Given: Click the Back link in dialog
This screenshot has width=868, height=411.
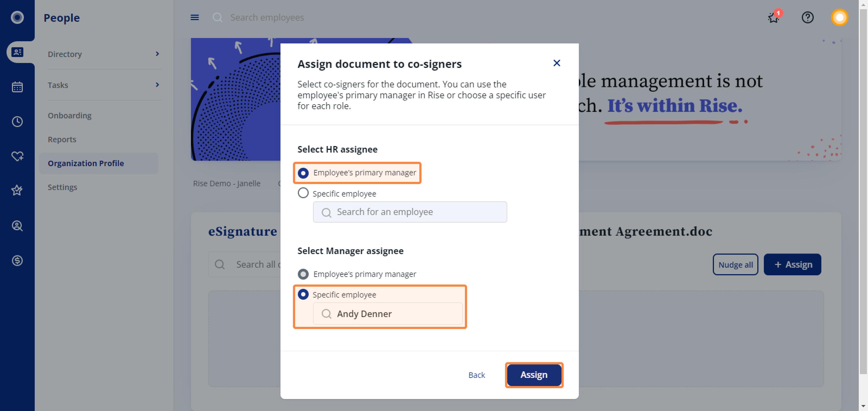Looking at the screenshot, I should click(x=477, y=375).
